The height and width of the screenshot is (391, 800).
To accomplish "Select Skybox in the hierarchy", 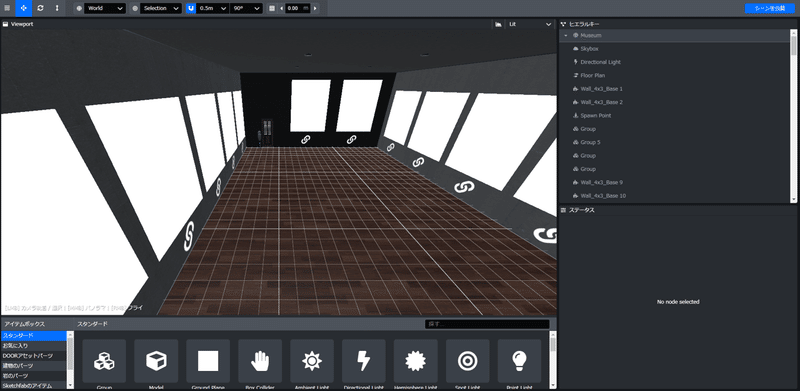I will pyautogui.click(x=674, y=49).
